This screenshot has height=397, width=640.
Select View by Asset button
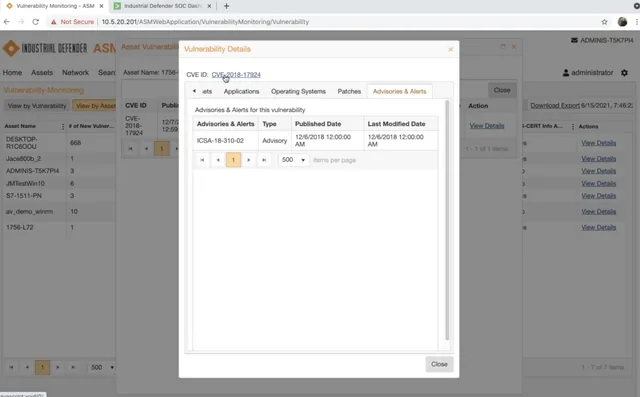coord(95,106)
